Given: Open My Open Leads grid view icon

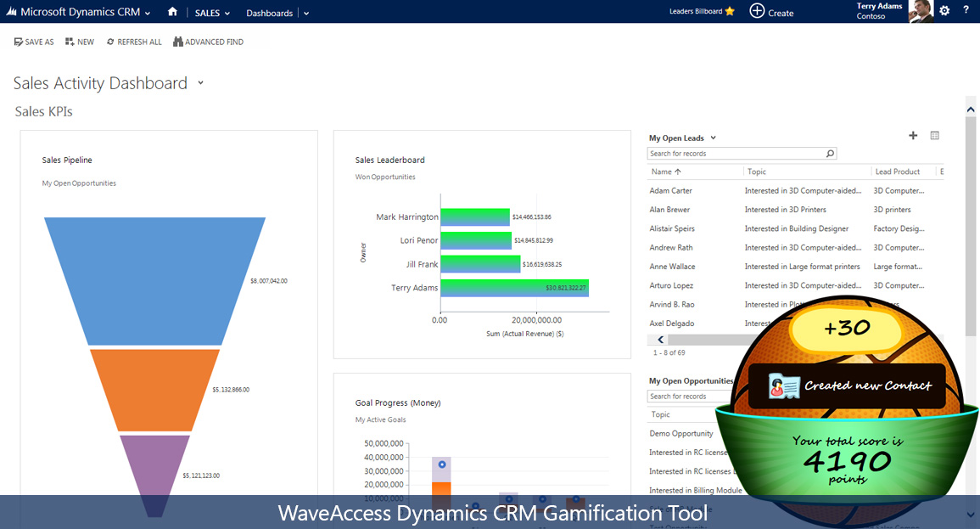Looking at the screenshot, I should [x=935, y=136].
